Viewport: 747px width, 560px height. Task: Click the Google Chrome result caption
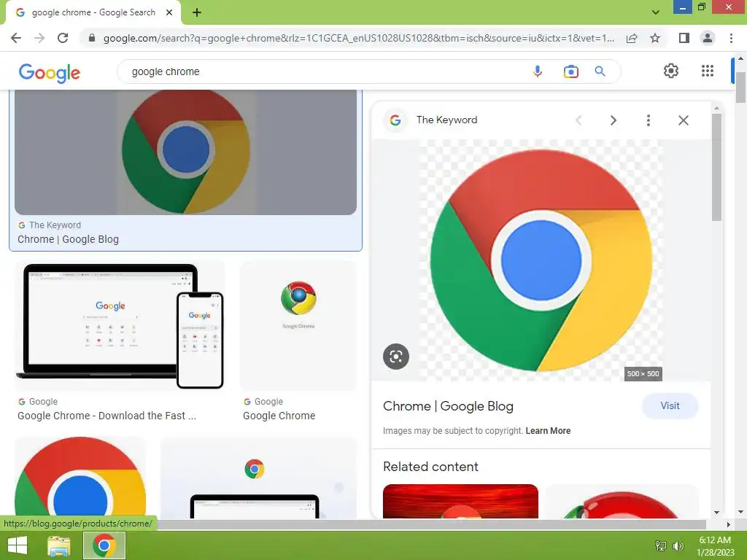(279, 416)
